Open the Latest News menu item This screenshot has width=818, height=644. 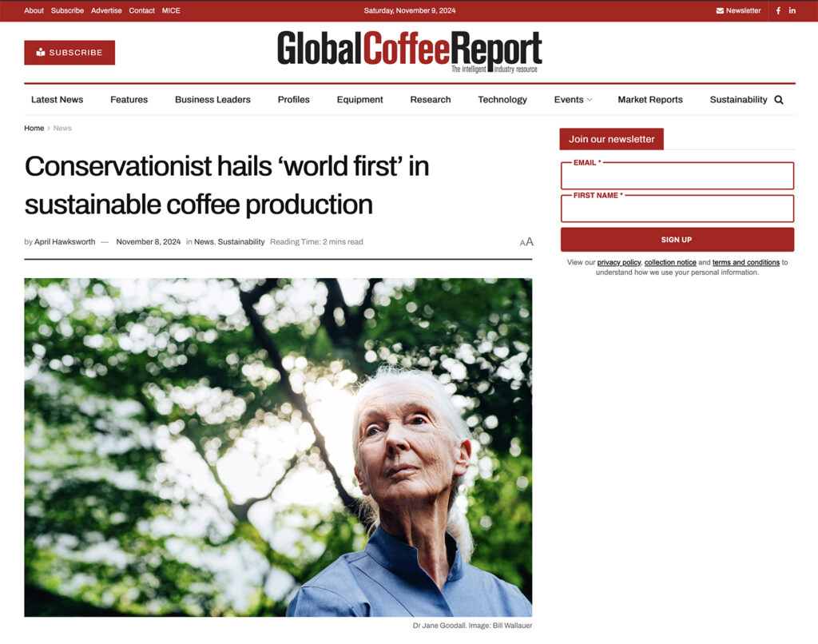pos(57,100)
